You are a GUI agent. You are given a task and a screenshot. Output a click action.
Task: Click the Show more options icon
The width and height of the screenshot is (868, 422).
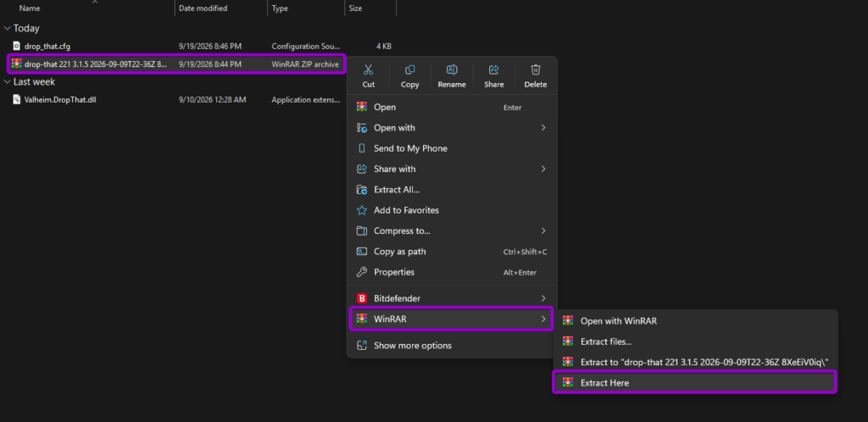pyautogui.click(x=362, y=346)
